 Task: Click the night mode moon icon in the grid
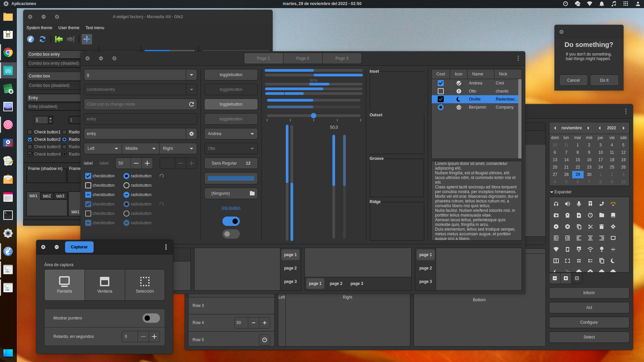(613, 261)
